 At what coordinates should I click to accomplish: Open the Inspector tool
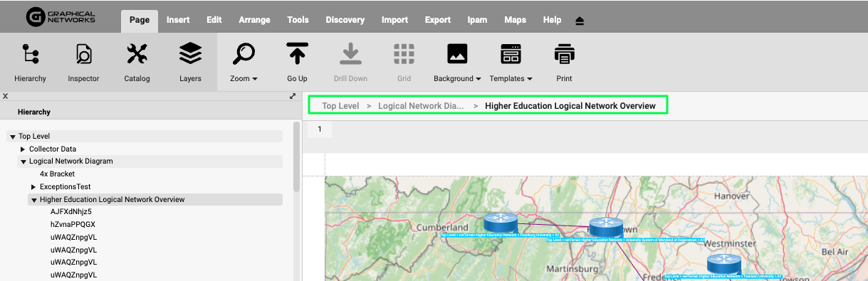pos(83,54)
